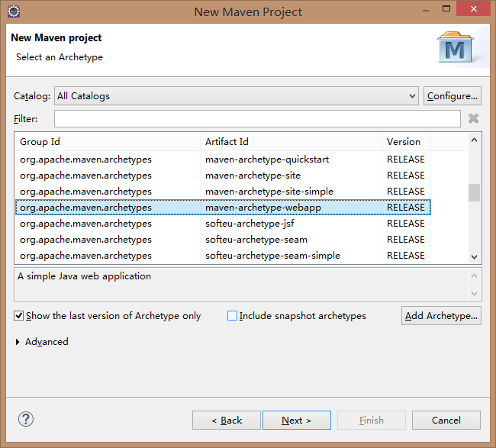Close the dialog with the red X
The width and height of the screenshot is (496, 448).
(x=473, y=9)
